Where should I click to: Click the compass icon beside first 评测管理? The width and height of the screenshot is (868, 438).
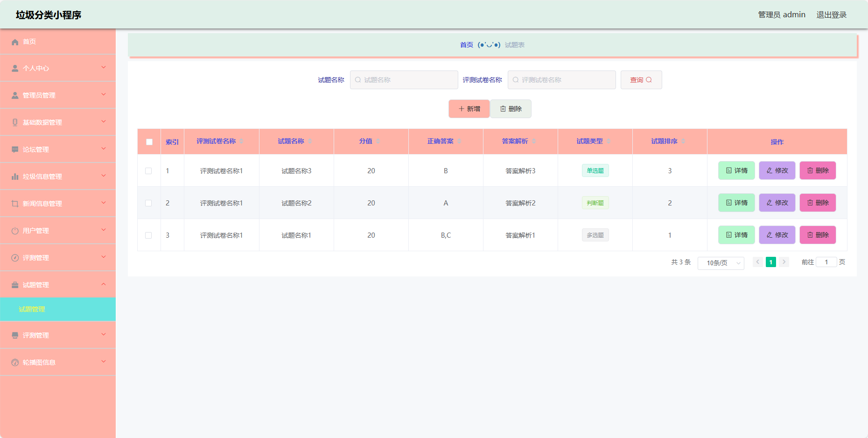point(15,258)
